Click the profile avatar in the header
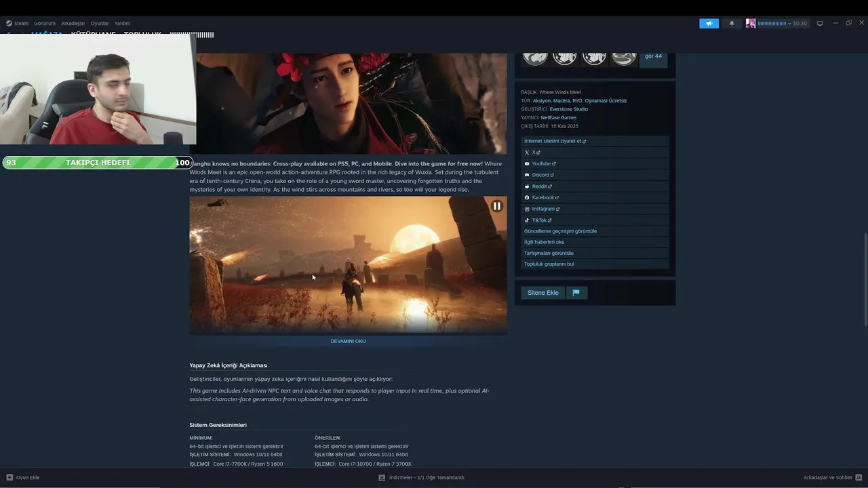868x488 pixels. click(x=751, y=23)
